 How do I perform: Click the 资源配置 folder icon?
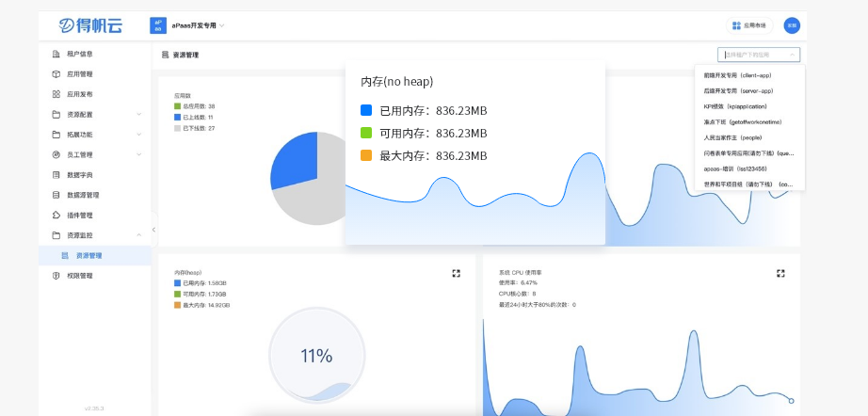pyautogui.click(x=56, y=115)
